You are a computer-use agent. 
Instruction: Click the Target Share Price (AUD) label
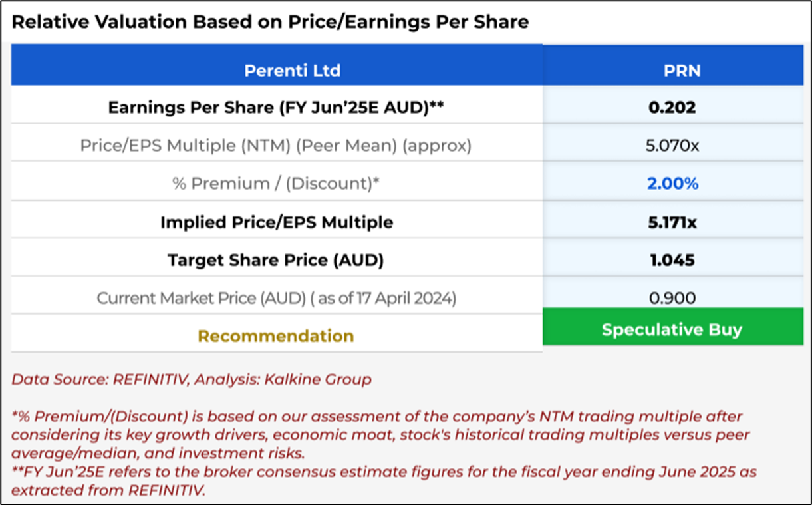coord(276,259)
